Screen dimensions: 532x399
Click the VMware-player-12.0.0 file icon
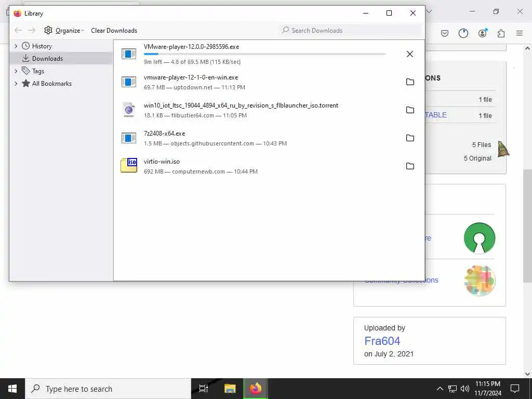point(129,54)
